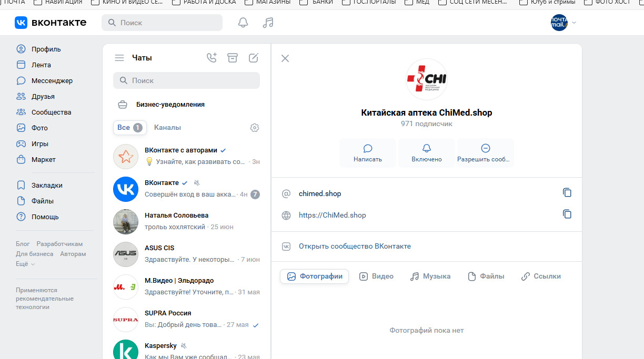Open the НАВИГАЦИЯ bookmarks folder

(58, 2)
